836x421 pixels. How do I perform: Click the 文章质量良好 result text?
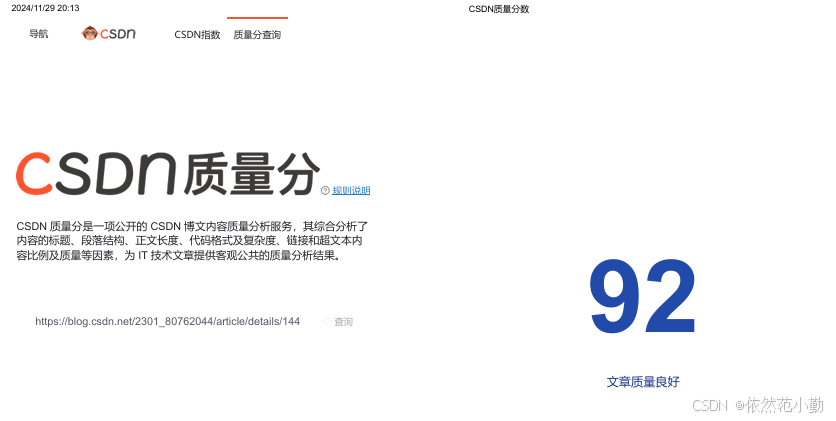point(643,382)
